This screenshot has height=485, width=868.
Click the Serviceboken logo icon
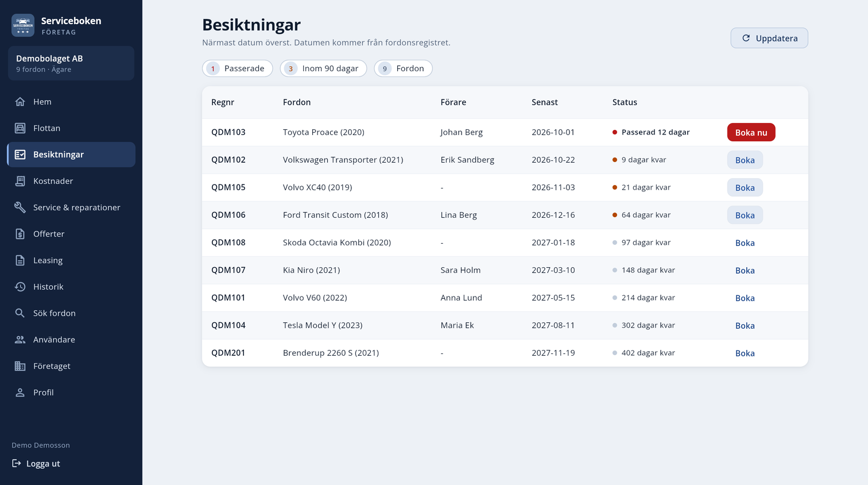pos(23,25)
